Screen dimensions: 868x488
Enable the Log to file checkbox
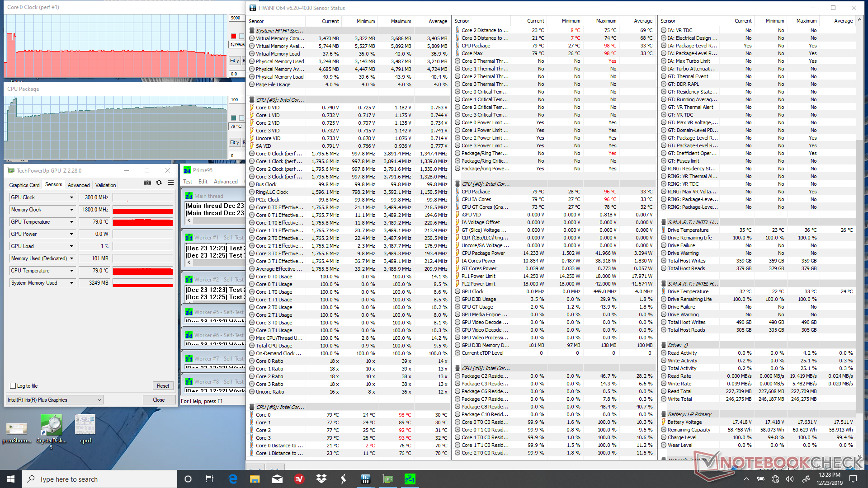pyautogui.click(x=13, y=386)
